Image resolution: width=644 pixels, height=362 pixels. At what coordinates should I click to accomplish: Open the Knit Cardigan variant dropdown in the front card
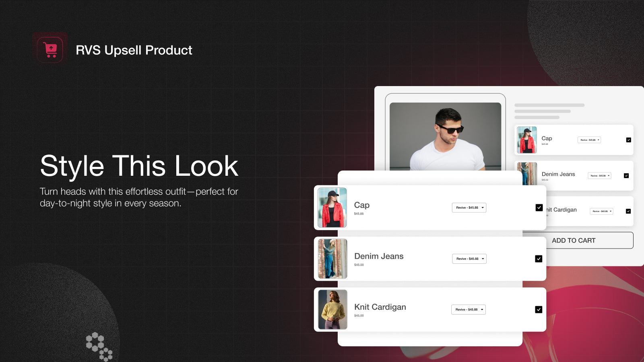pyautogui.click(x=469, y=309)
